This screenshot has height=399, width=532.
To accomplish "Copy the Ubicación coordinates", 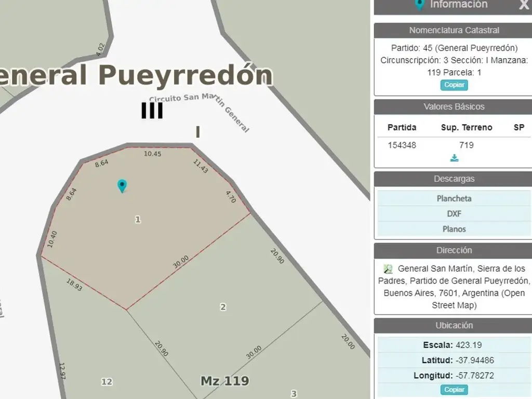I will (454, 390).
